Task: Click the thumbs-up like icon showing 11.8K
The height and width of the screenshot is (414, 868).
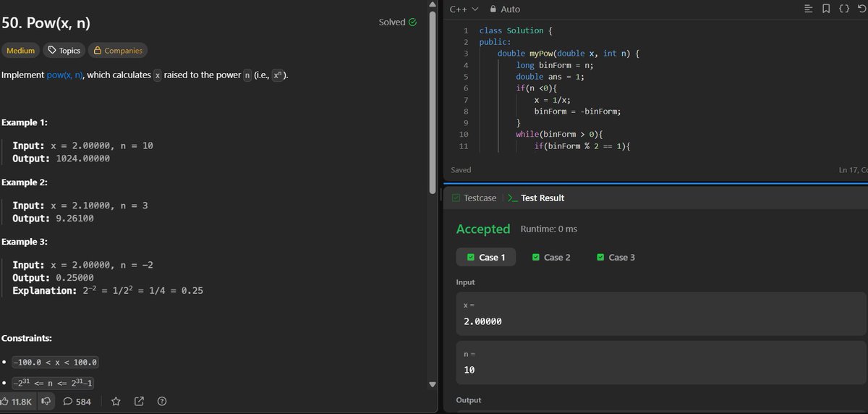Action: (4, 401)
